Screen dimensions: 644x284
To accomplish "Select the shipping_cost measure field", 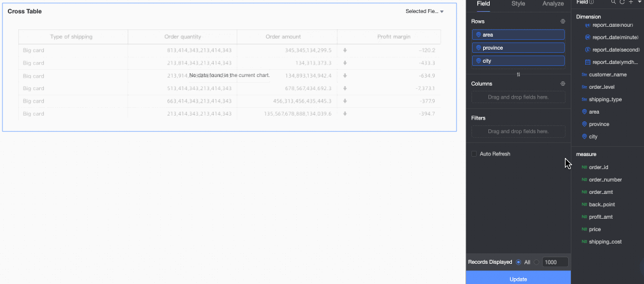I will click(605, 242).
